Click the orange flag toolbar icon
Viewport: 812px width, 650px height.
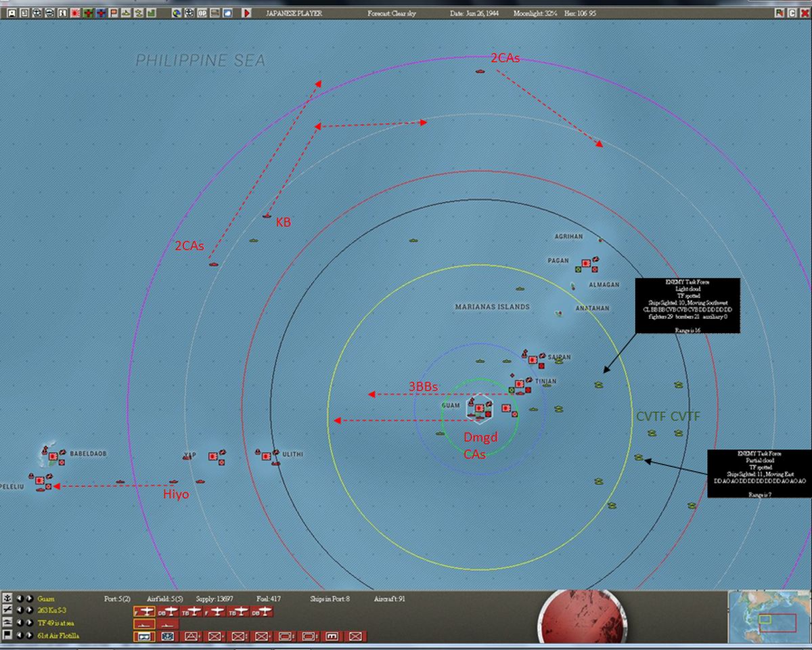(x=113, y=13)
